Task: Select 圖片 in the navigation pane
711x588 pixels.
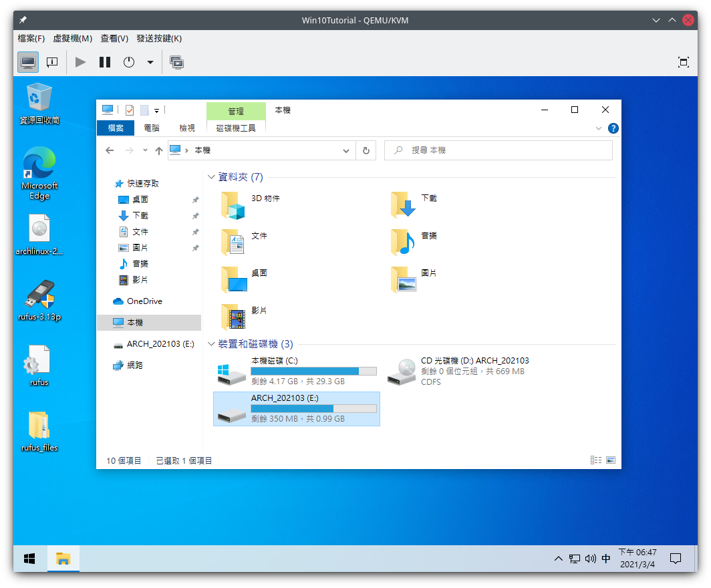Action: pos(140,248)
